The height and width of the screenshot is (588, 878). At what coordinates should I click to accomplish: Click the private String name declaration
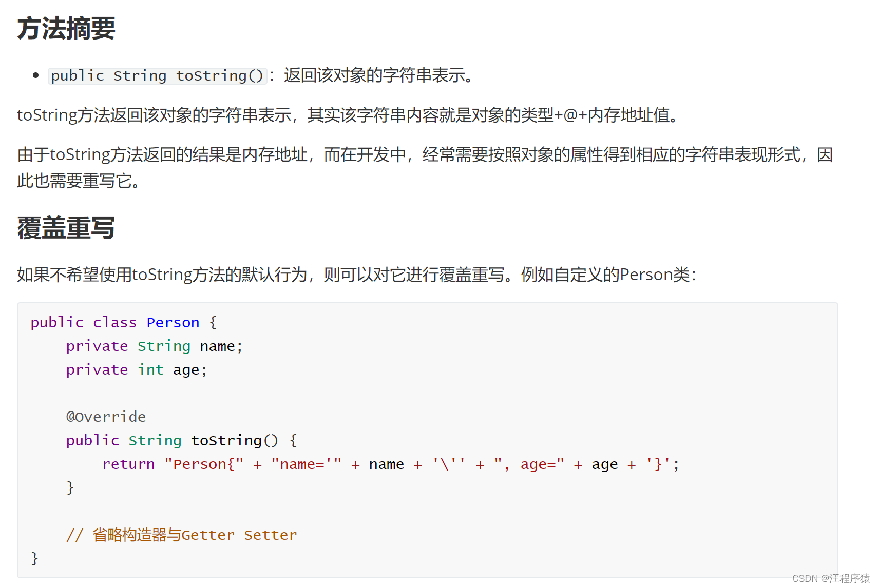pyautogui.click(x=154, y=346)
